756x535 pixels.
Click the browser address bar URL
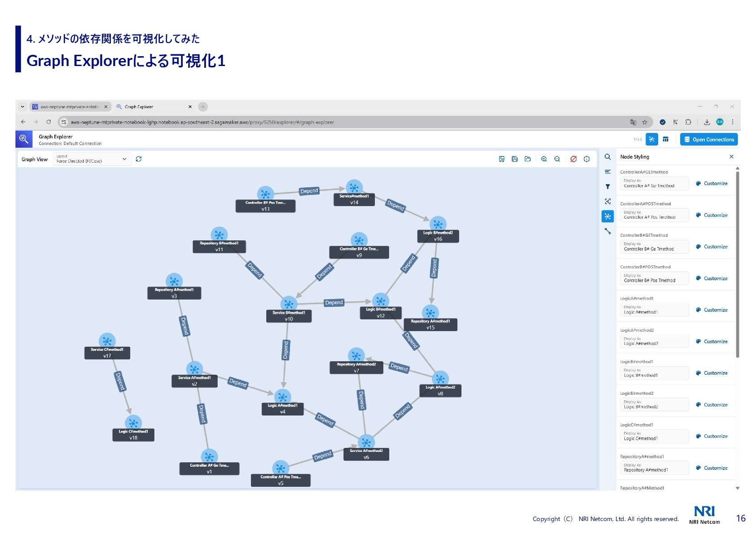[202, 122]
